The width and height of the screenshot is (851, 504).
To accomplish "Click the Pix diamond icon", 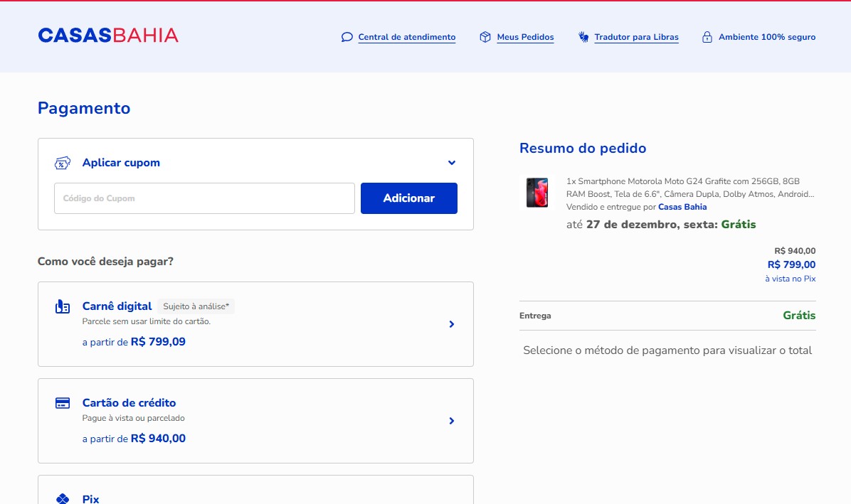I will coord(63,498).
